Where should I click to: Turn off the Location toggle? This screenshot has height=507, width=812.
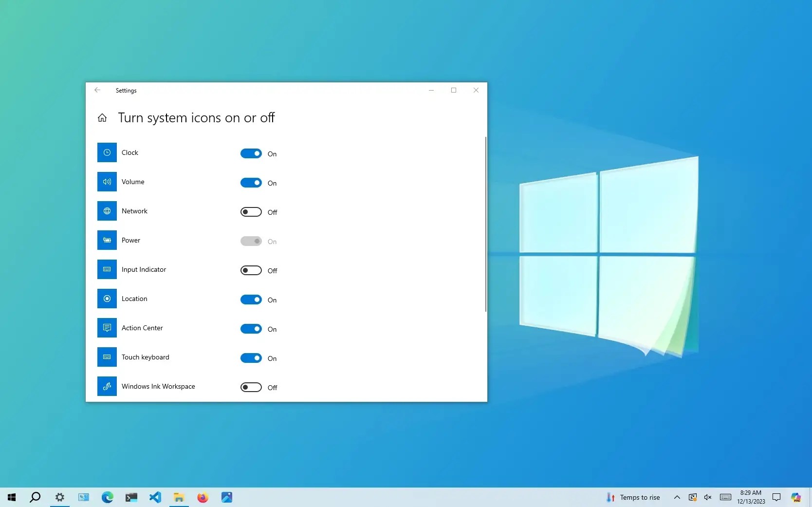(251, 300)
